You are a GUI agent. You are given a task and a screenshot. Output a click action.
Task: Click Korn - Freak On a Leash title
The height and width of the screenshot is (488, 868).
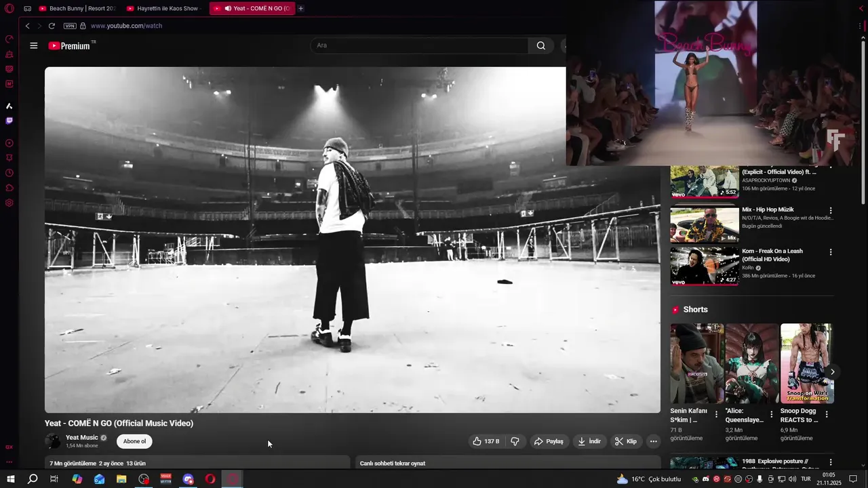point(772,255)
